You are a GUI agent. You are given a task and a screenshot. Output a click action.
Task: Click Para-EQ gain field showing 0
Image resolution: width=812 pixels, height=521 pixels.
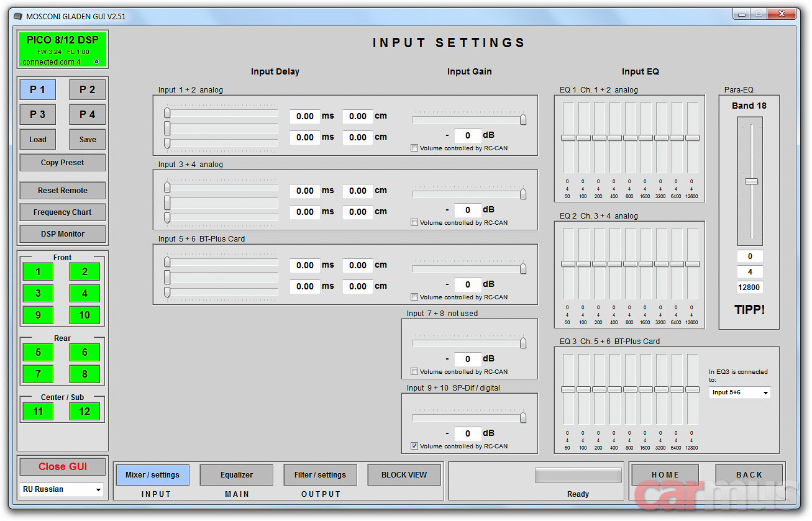coord(750,256)
